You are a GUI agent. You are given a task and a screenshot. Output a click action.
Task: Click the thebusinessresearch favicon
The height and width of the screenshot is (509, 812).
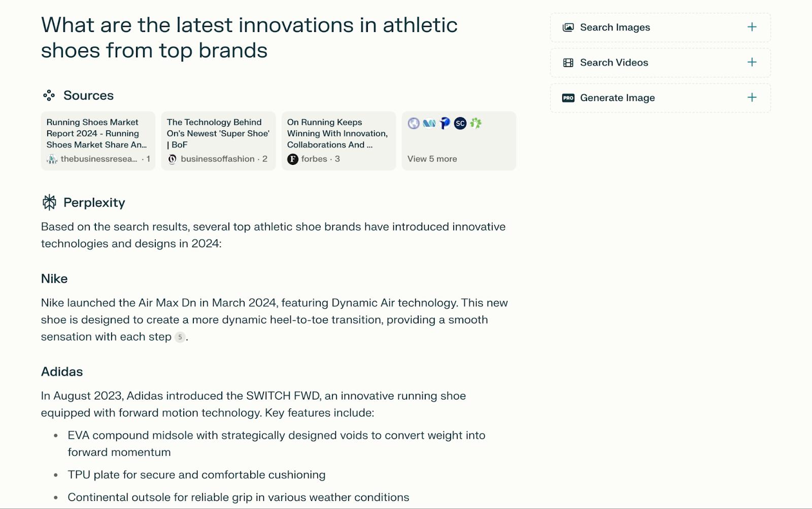[52, 159]
